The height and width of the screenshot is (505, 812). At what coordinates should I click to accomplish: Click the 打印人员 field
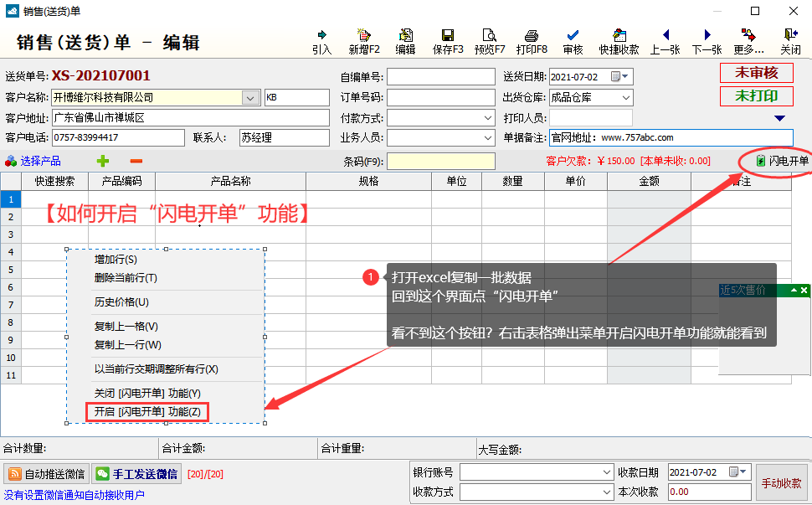click(x=591, y=118)
